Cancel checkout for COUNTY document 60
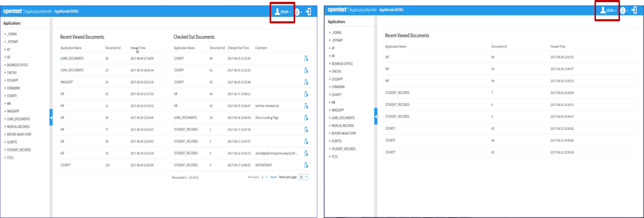This screenshot has height=218, width=644. [x=306, y=58]
